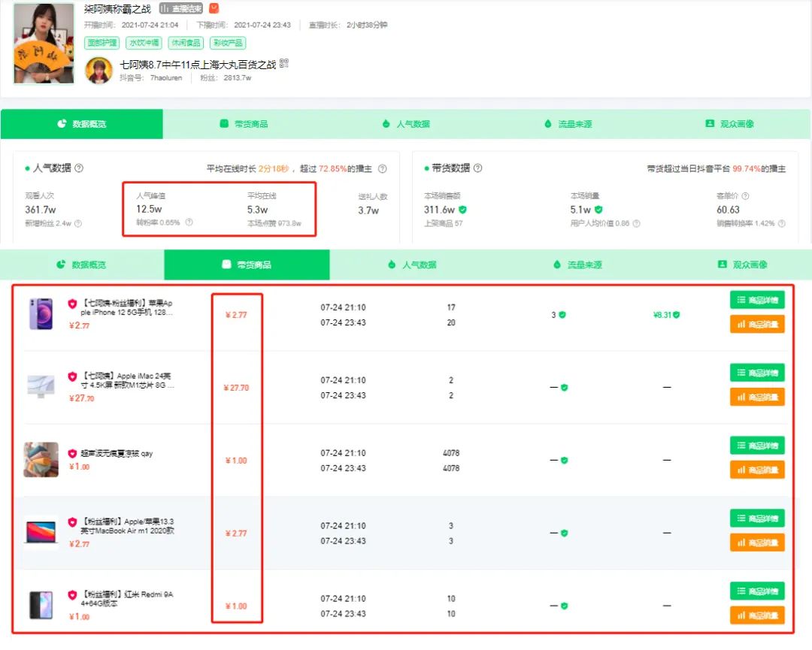Viewport: 812px width, 650px height.
Task: Click the green shield beside 5.1w
Action: click(x=598, y=210)
